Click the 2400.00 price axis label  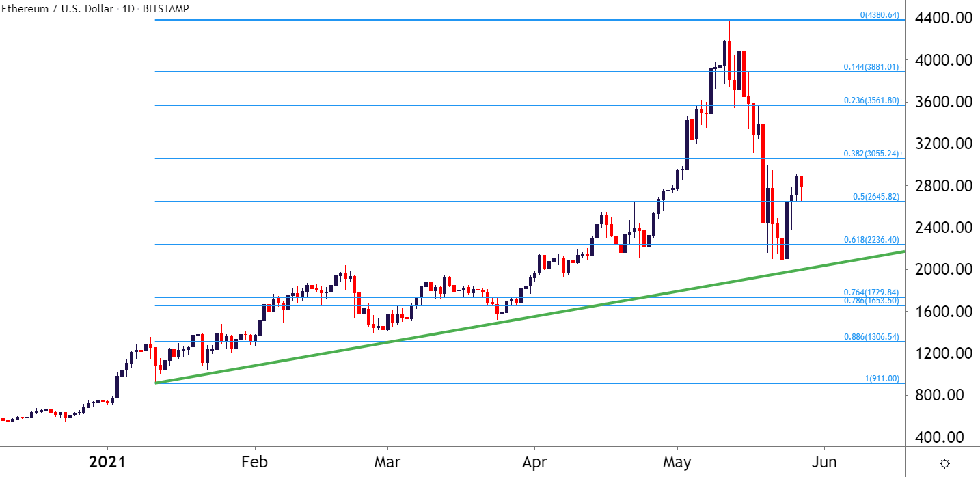click(x=942, y=228)
